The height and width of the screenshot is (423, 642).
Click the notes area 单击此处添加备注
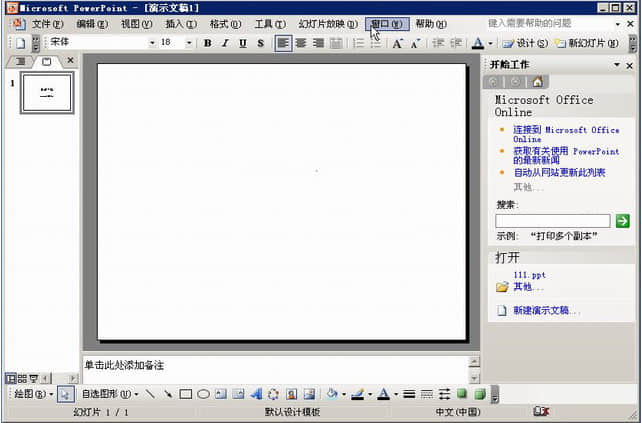click(270, 365)
